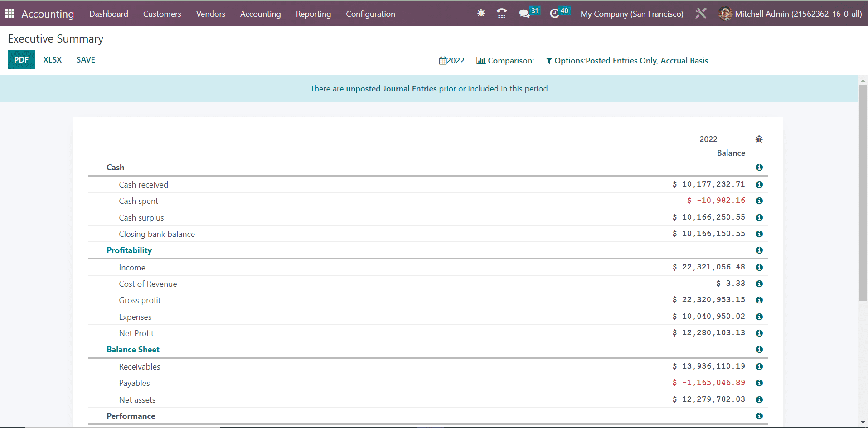Open the activities clock icon
This screenshot has height=428, width=868.
click(554, 14)
